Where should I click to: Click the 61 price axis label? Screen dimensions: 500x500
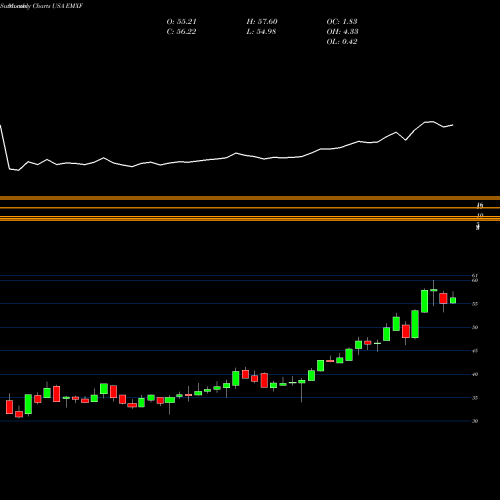pos(475,276)
